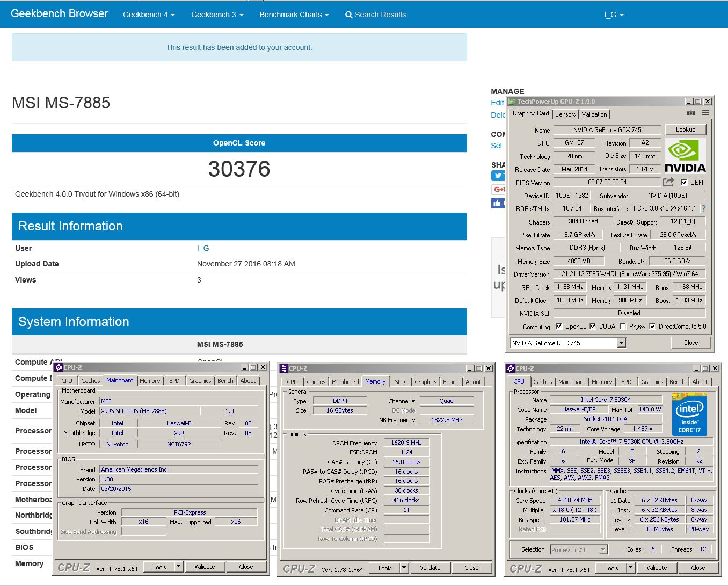Click the OpenCL score 30376
The height and width of the screenshot is (586, 728).
click(x=239, y=169)
